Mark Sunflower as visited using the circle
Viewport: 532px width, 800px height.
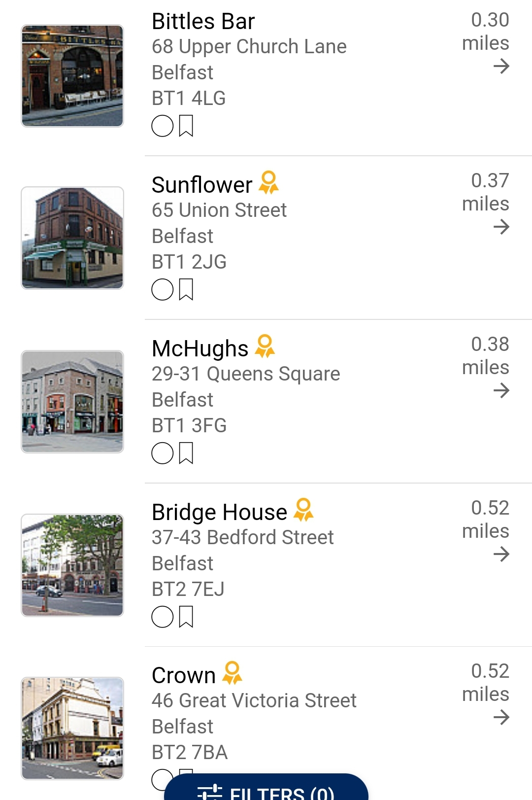click(x=163, y=289)
